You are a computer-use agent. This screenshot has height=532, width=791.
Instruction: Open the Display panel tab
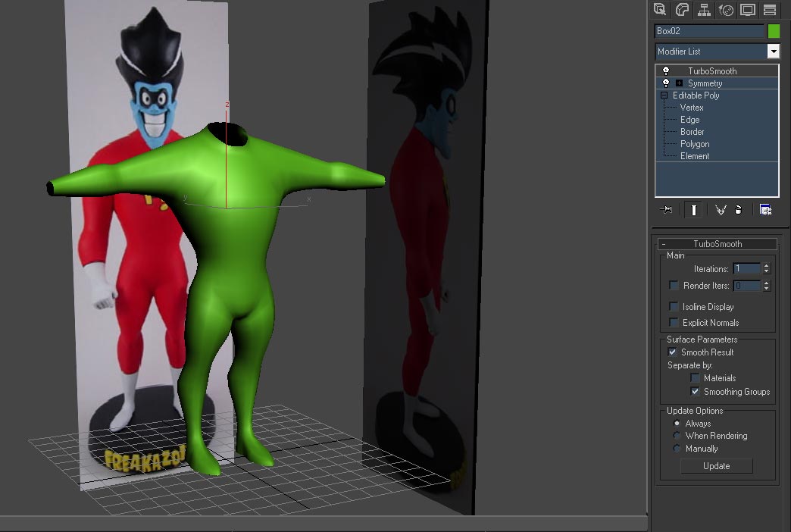coord(748,10)
